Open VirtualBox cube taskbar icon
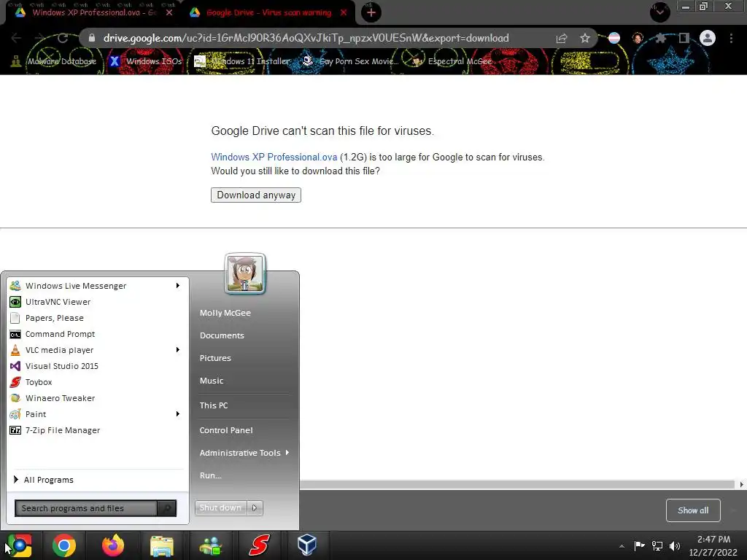The image size is (747, 560). coord(307,545)
